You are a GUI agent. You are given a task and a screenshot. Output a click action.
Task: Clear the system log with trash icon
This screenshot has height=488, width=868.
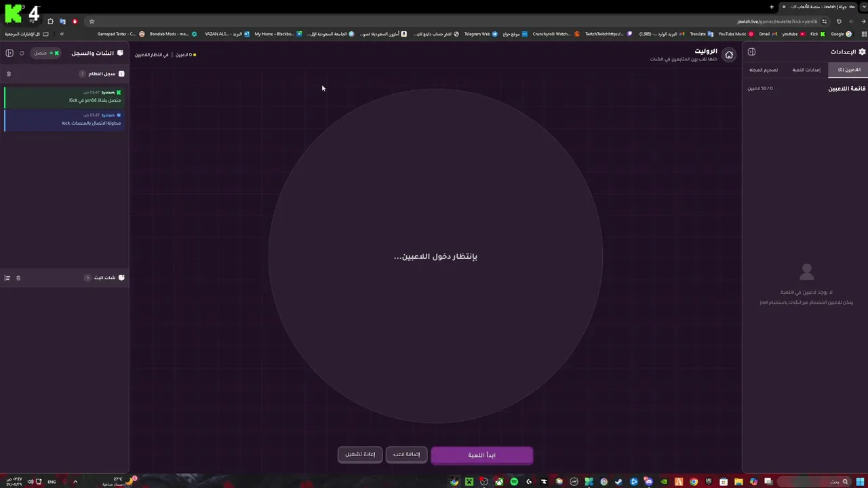pos(9,74)
